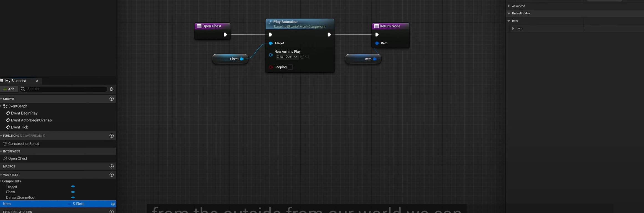Select Event Tick entry

19,127
